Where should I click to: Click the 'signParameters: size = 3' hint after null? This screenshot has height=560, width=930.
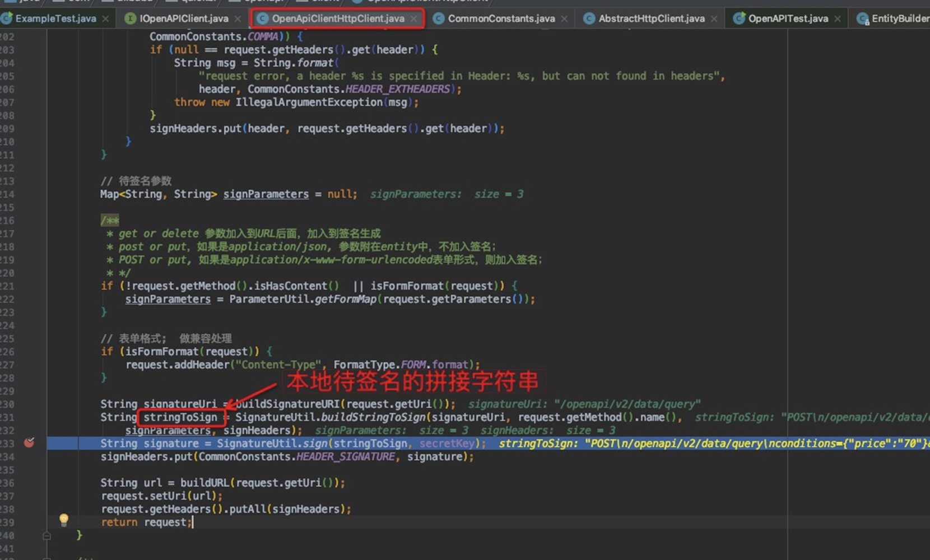point(447,194)
